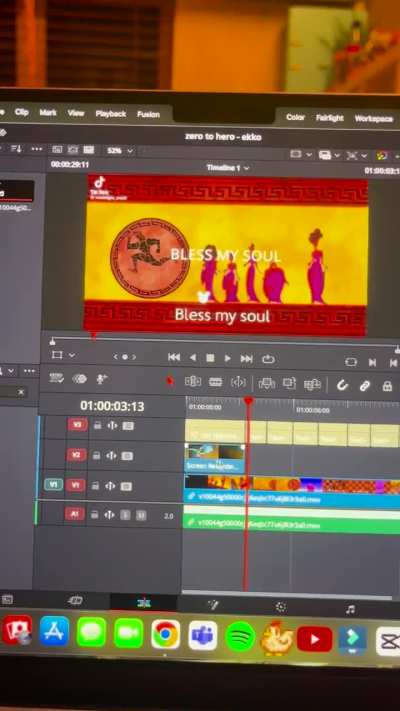Select the green audio clip on A1

[292, 521]
